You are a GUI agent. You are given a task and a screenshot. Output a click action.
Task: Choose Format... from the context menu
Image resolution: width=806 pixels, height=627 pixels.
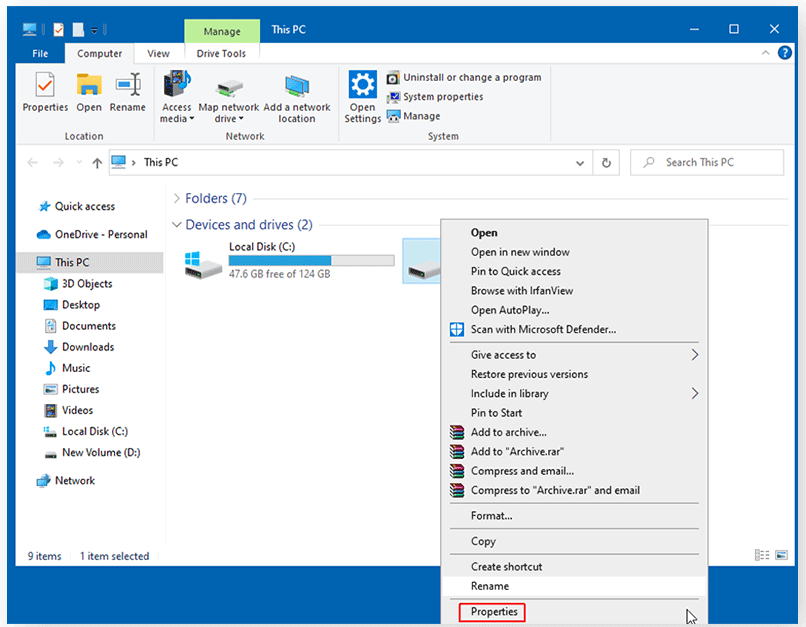pos(491,516)
